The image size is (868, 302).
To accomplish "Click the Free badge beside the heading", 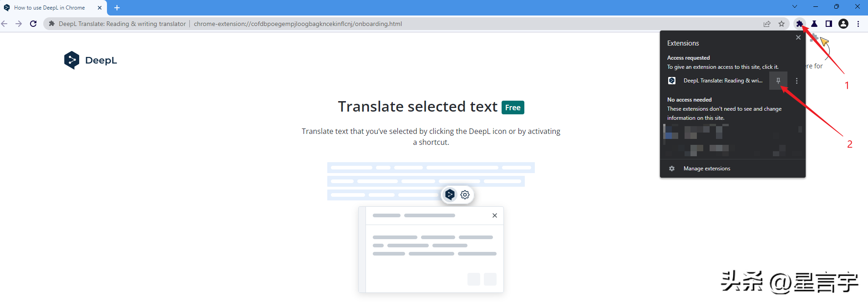I will click(x=513, y=107).
